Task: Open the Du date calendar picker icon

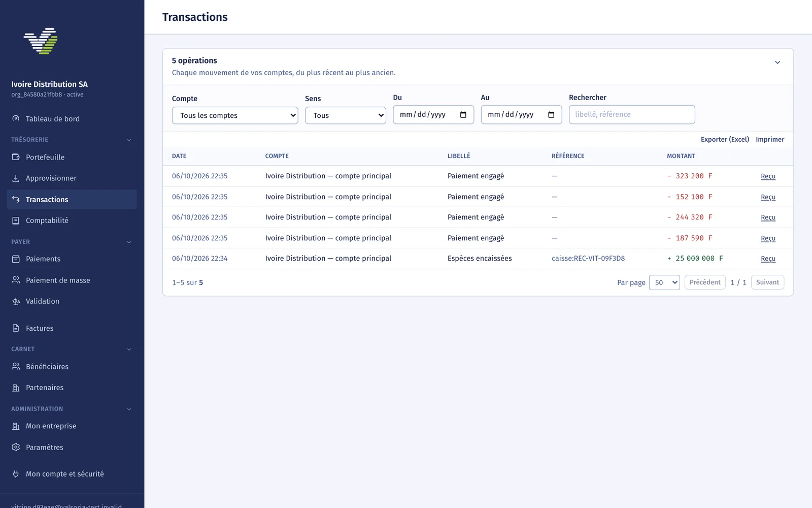Action: (463, 115)
